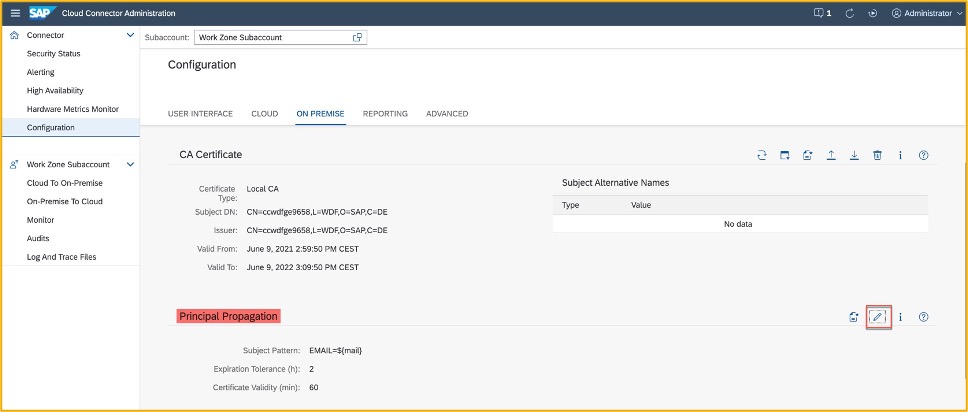Open the Administrator user menu

point(926,13)
